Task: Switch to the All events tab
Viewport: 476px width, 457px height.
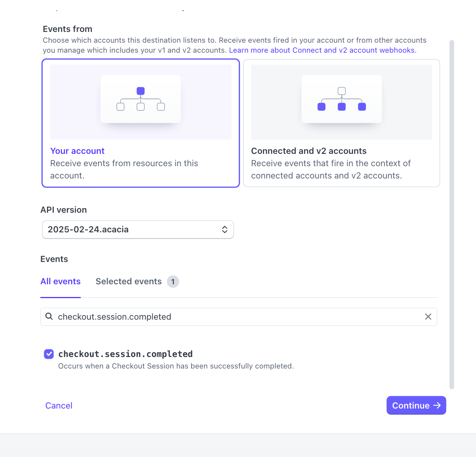Action: (60, 281)
